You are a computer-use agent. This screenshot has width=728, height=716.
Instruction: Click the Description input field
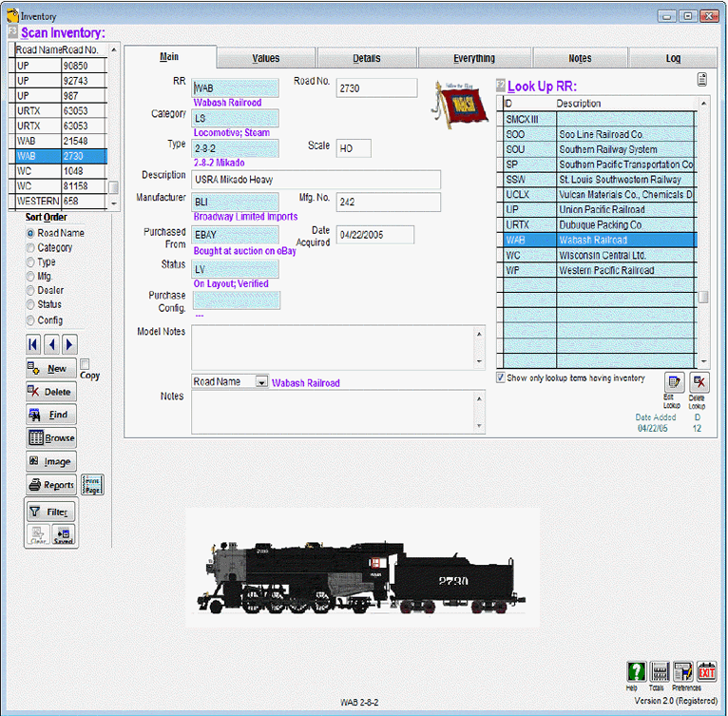click(316, 180)
